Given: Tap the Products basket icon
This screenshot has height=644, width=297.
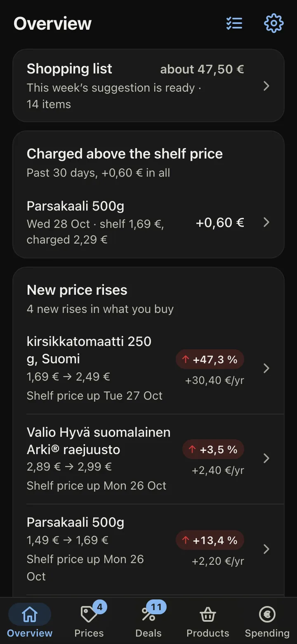Looking at the screenshot, I should click(x=208, y=615).
